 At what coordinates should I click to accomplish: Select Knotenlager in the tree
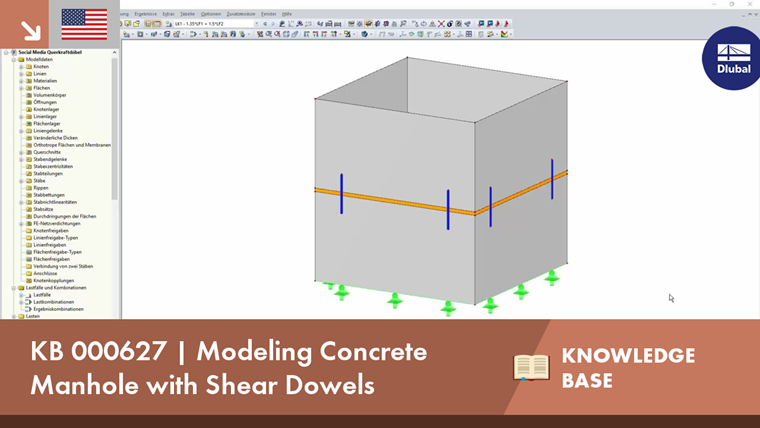[x=46, y=110]
